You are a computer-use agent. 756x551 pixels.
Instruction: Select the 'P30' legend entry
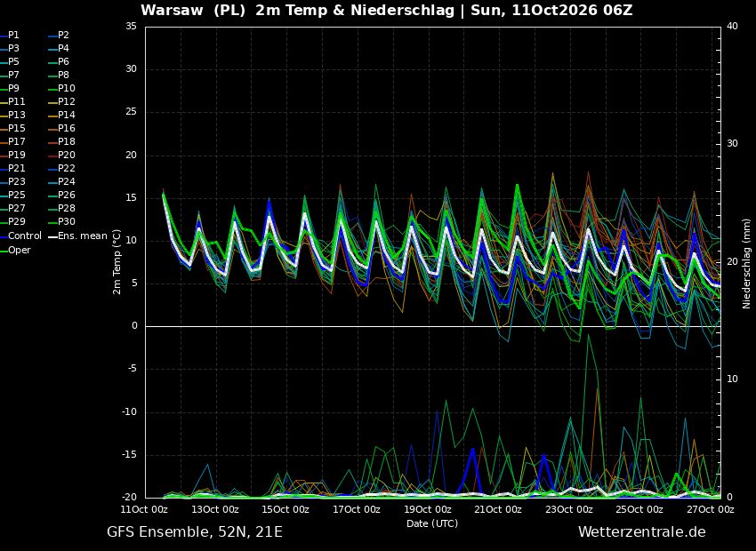[62, 221]
